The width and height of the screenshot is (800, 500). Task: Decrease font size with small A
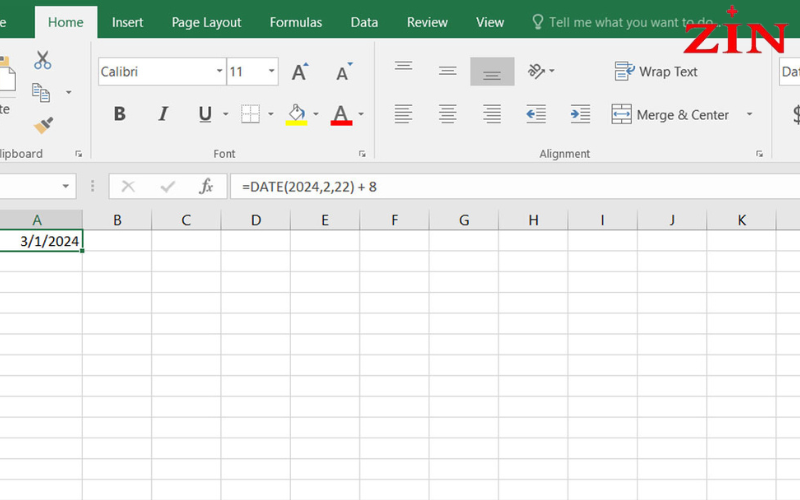[343, 72]
